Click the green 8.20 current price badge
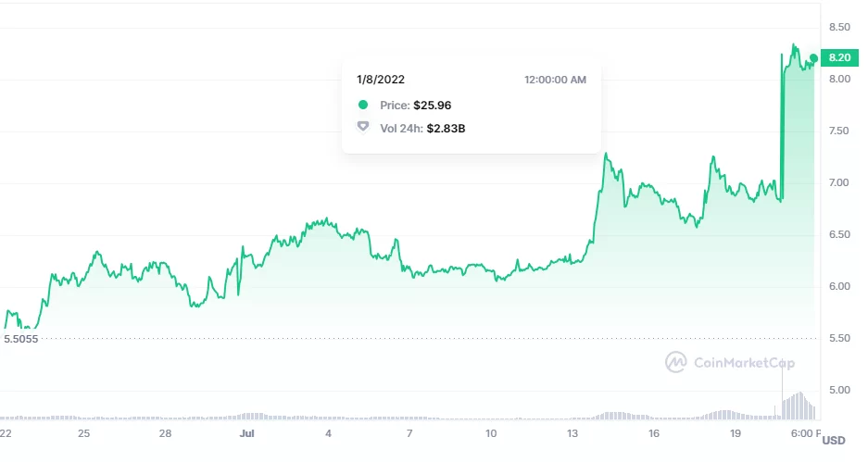868x462 pixels. tap(839, 58)
